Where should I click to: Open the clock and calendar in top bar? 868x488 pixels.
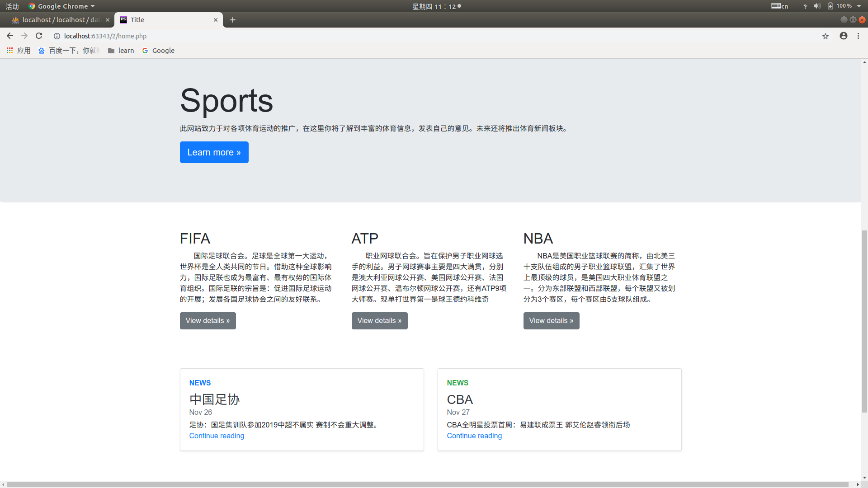[436, 6]
